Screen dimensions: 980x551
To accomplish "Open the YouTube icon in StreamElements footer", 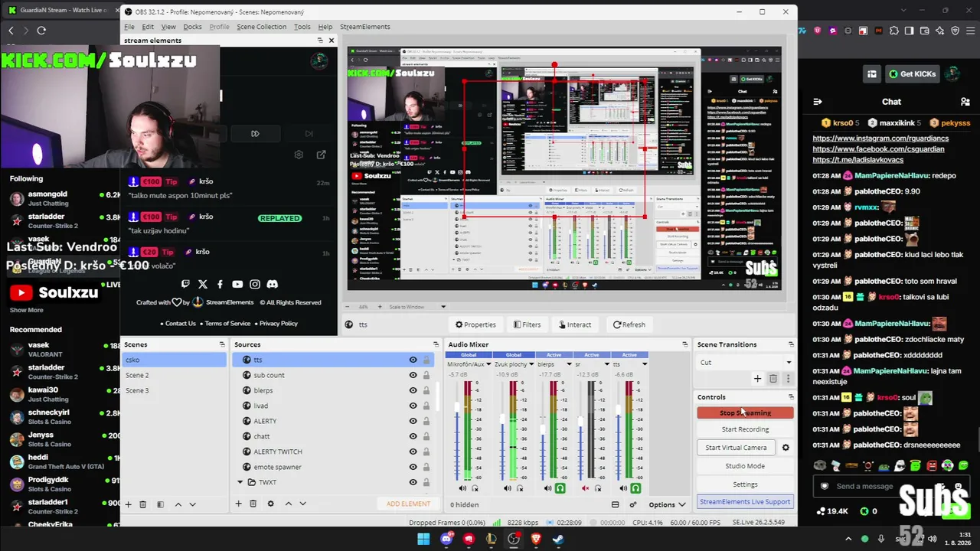I will (x=237, y=284).
